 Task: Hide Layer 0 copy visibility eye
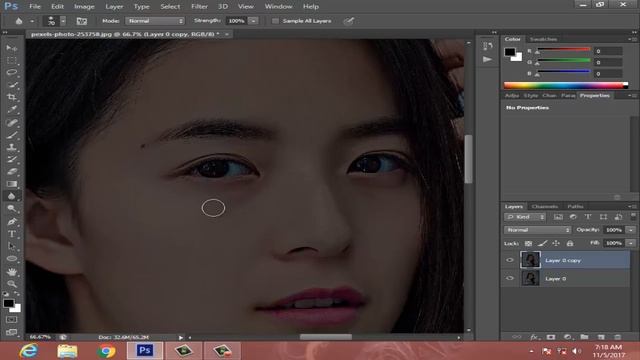tap(510, 260)
